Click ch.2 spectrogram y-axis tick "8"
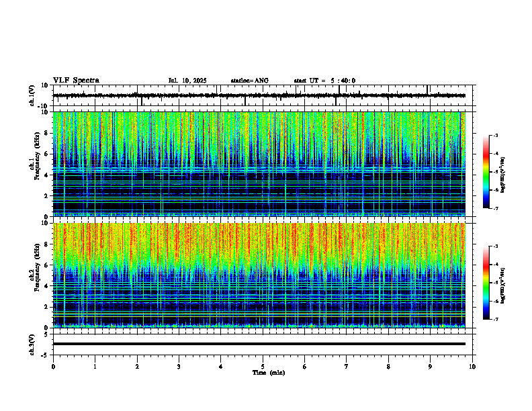This screenshot has height=411, width=532. click(x=47, y=244)
